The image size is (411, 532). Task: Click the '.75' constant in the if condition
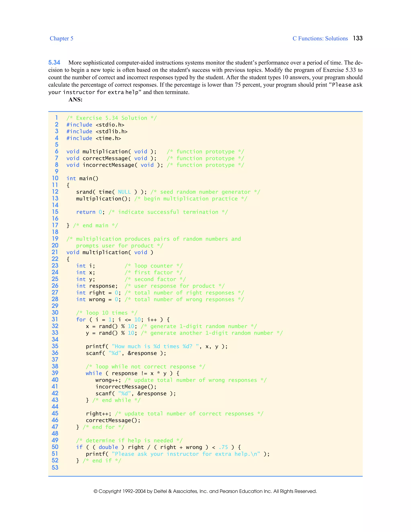pos(223,447)
